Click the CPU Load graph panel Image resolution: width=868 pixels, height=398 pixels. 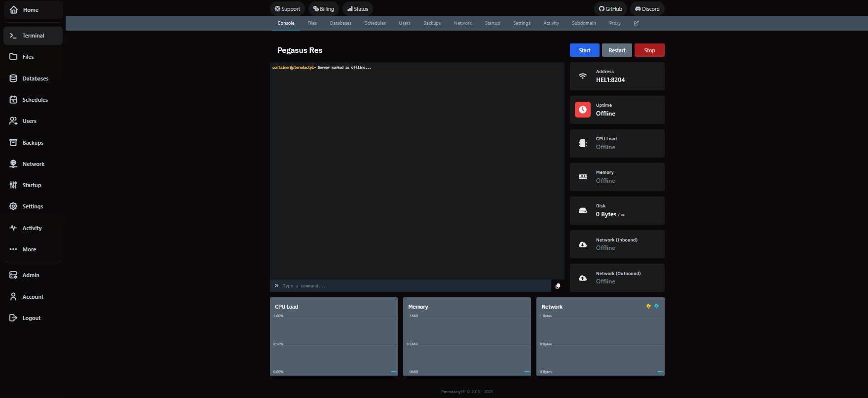[x=334, y=337]
